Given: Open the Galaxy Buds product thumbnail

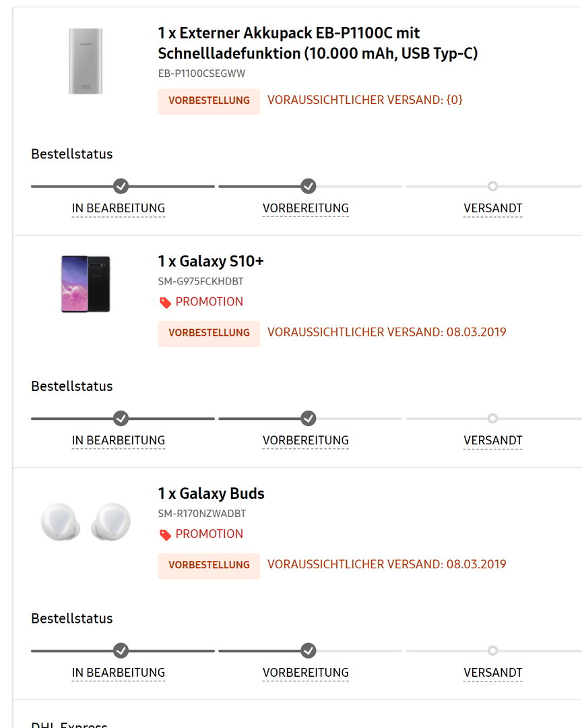Looking at the screenshot, I should (86, 522).
